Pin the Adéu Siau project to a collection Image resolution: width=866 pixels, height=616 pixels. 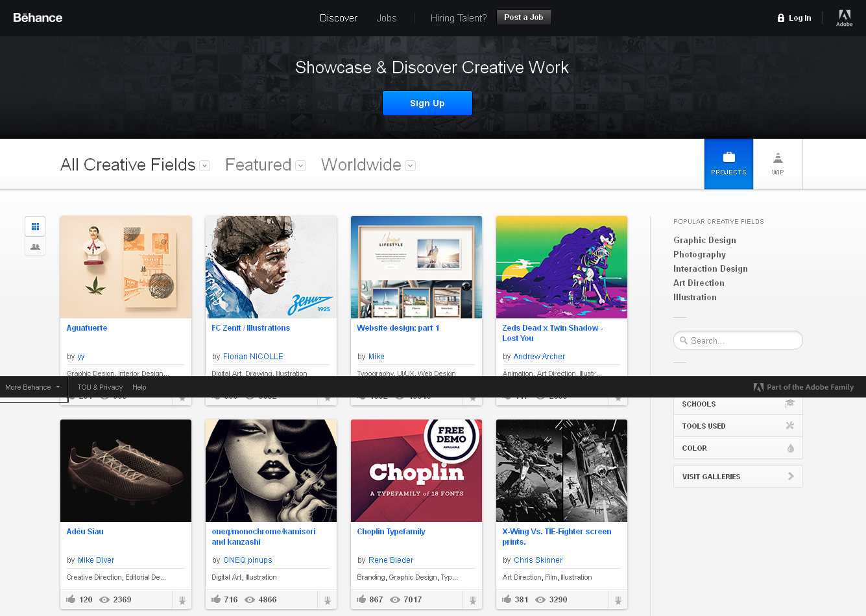point(182,600)
